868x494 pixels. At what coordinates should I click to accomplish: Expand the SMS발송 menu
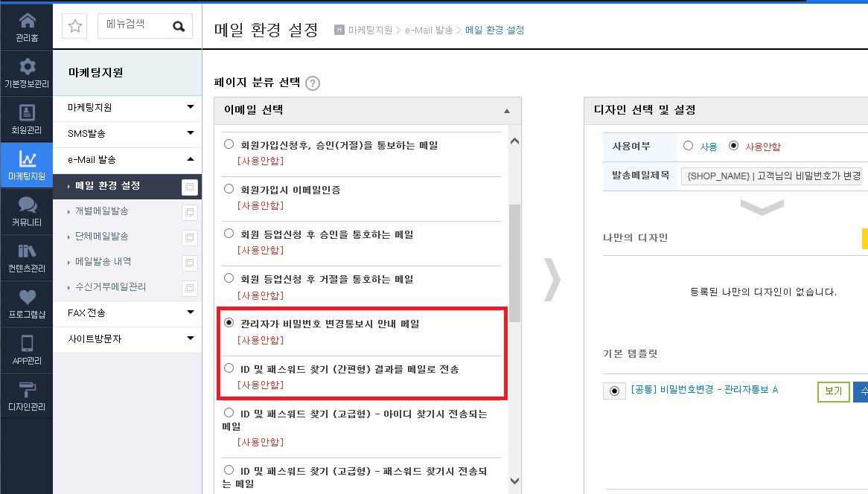tap(127, 133)
